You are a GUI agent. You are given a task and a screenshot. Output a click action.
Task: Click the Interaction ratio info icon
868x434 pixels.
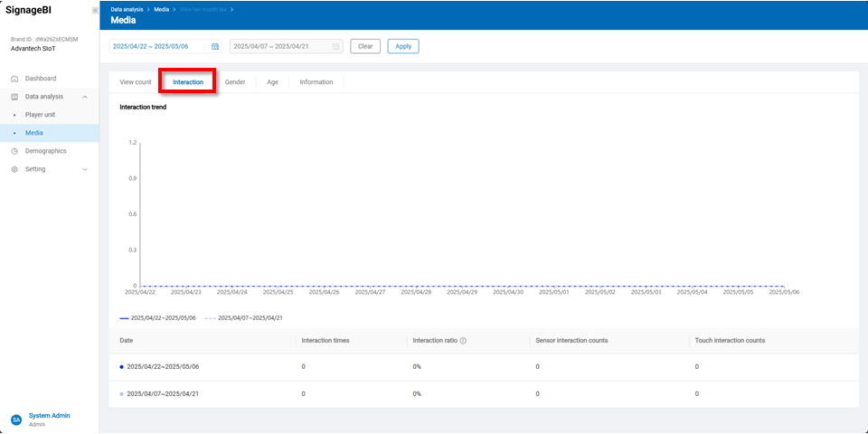463,341
